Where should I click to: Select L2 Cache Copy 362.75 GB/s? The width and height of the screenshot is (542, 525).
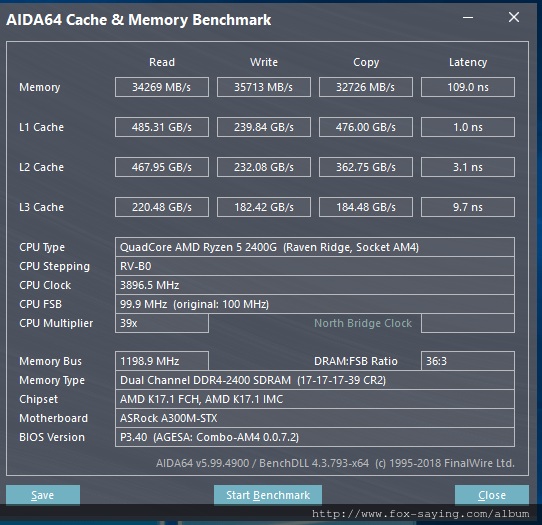pos(366,167)
